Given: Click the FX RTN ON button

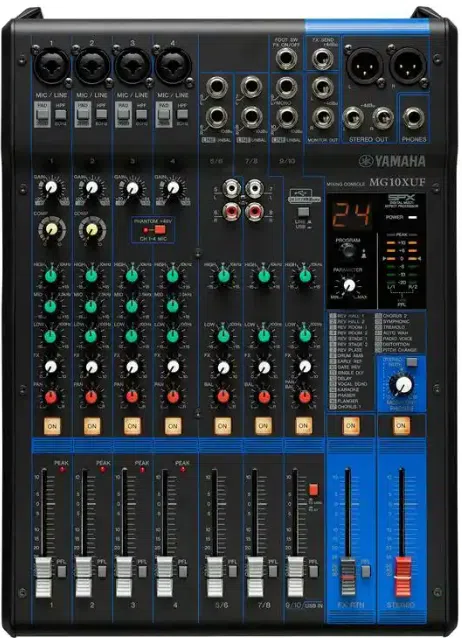Looking at the screenshot, I should pyautogui.click(x=350, y=426).
